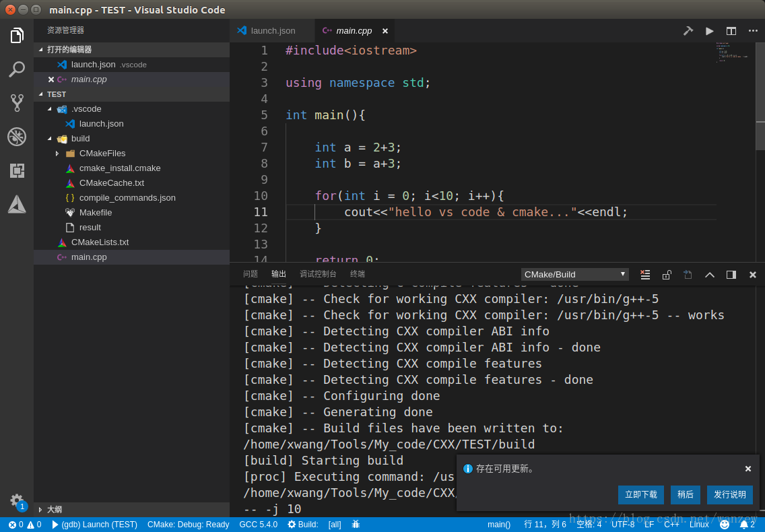Maximize the panel with the chevron up

709,275
